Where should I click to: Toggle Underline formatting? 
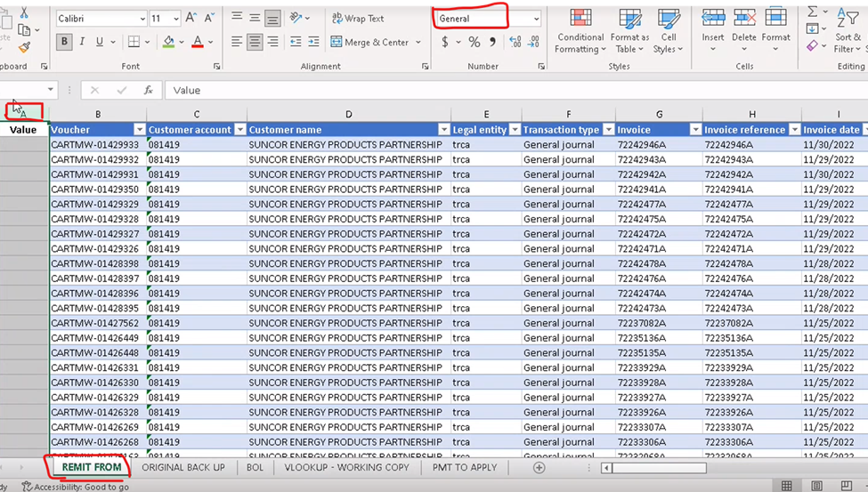(x=100, y=42)
